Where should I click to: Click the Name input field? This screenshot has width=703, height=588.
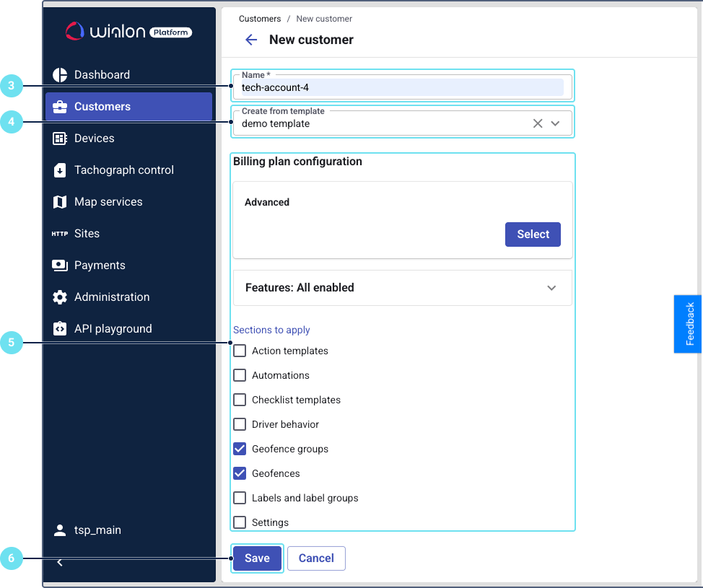pos(402,88)
